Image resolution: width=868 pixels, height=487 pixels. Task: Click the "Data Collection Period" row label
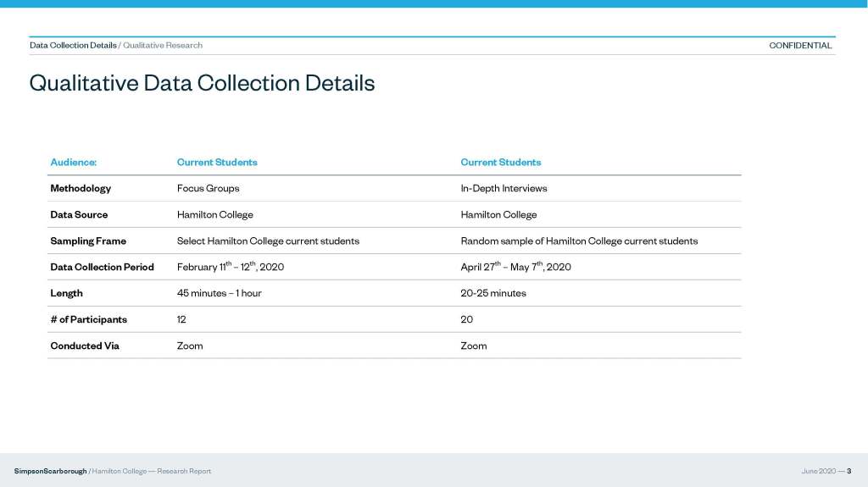tap(102, 267)
